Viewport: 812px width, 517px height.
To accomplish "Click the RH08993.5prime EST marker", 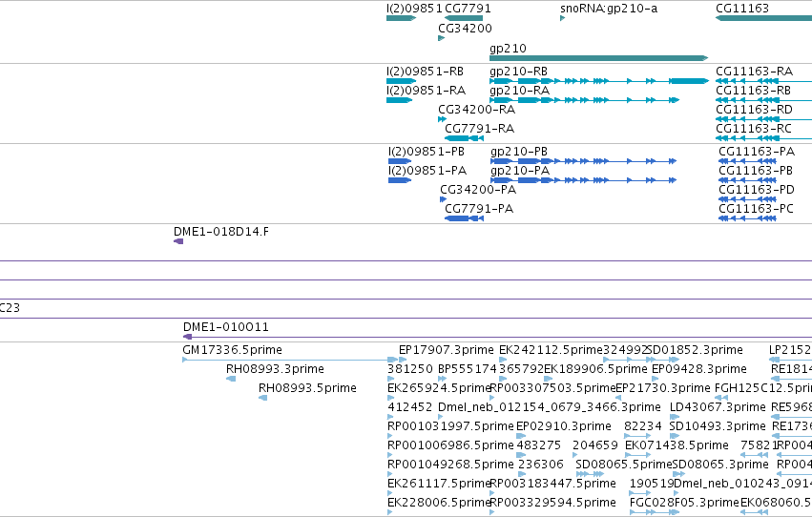I will pyautogui.click(x=263, y=398).
